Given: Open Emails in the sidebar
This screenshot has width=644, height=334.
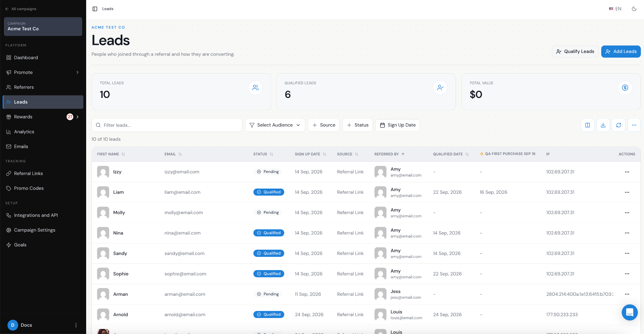Looking at the screenshot, I should (x=43, y=146).
